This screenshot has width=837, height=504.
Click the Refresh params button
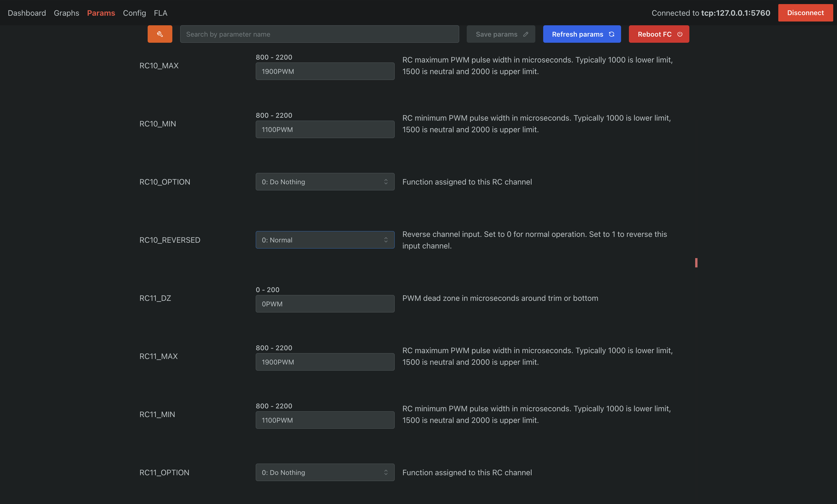point(582,34)
